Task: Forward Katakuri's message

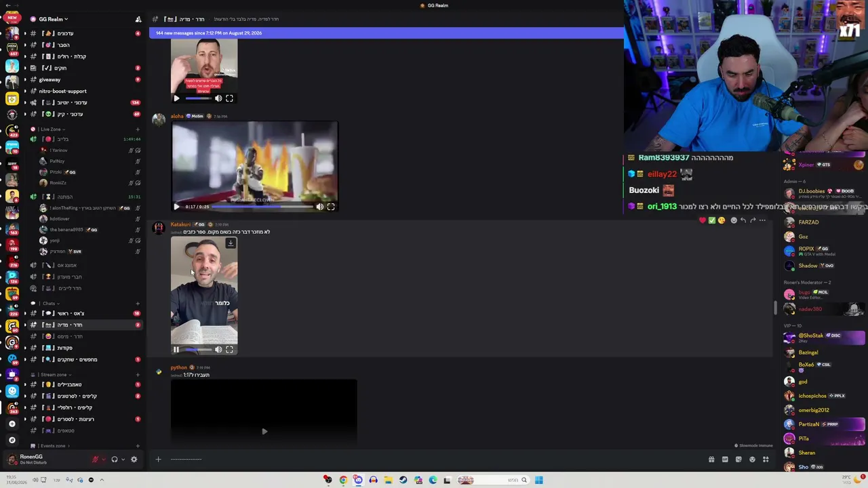Action: tap(753, 220)
